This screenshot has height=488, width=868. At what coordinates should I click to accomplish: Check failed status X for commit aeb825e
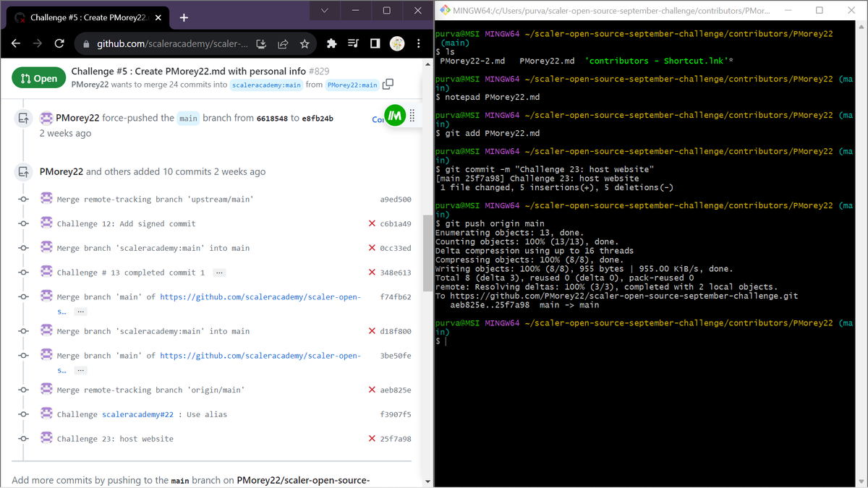point(372,390)
